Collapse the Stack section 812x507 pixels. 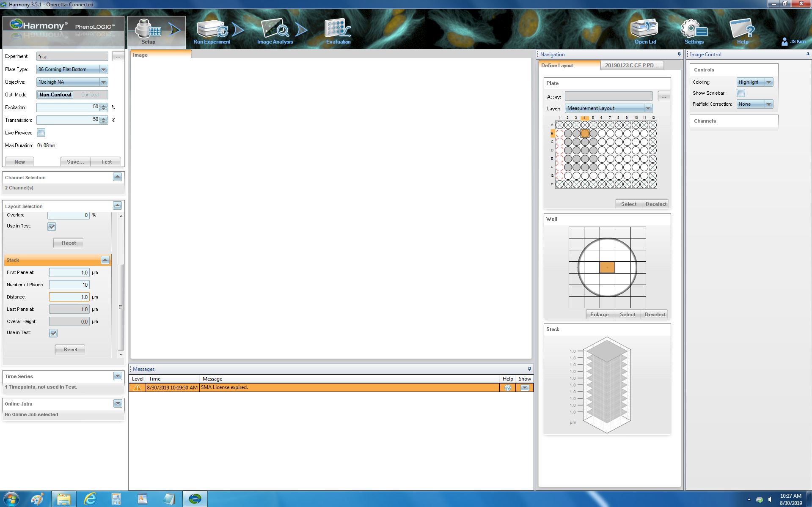pyautogui.click(x=105, y=260)
